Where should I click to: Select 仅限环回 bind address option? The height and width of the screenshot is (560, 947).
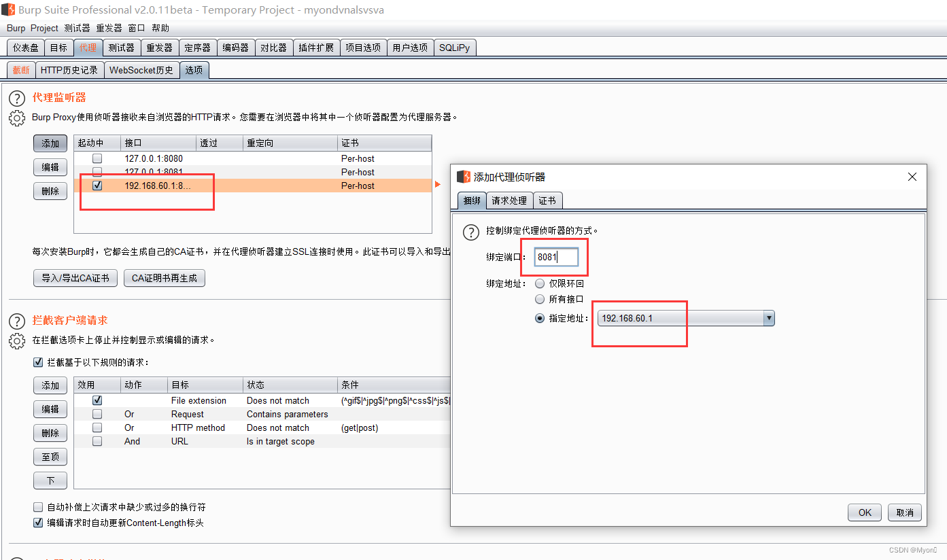(540, 283)
